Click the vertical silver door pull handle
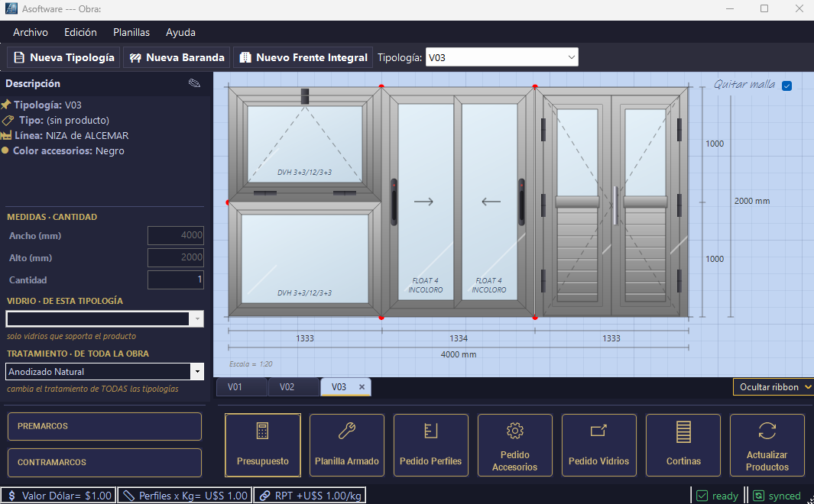The width and height of the screenshot is (814, 504). 615,205
